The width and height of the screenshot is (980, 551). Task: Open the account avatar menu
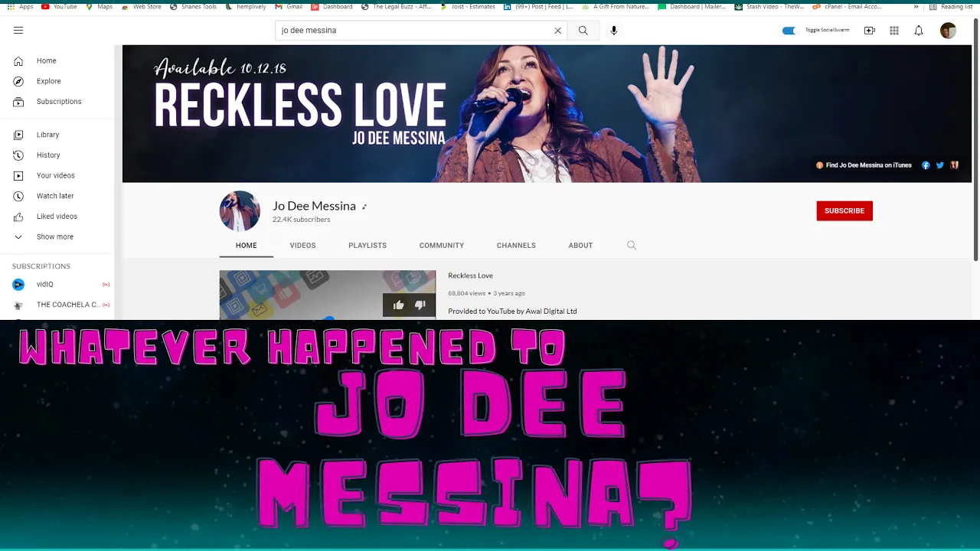[948, 31]
